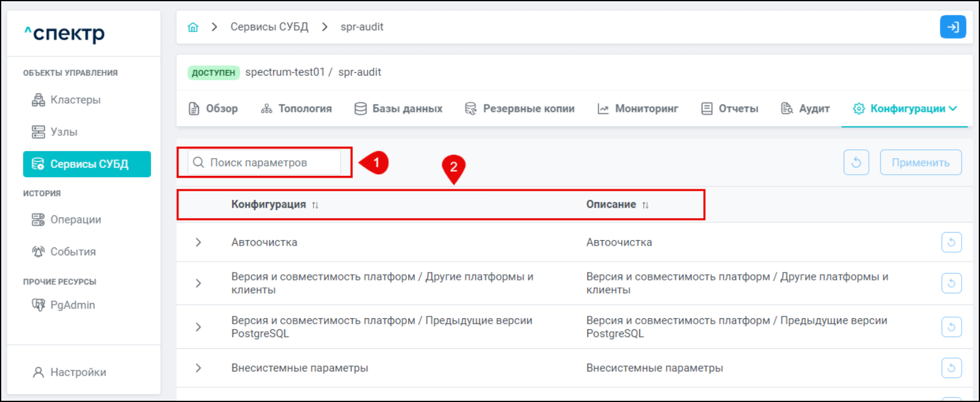Click the blue logout arrow icon

click(x=953, y=27)
